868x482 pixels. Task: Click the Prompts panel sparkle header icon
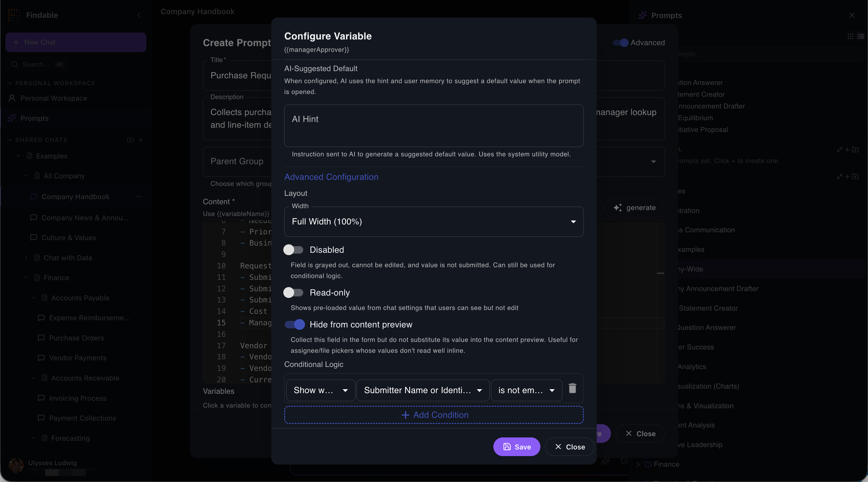[643, 15]
